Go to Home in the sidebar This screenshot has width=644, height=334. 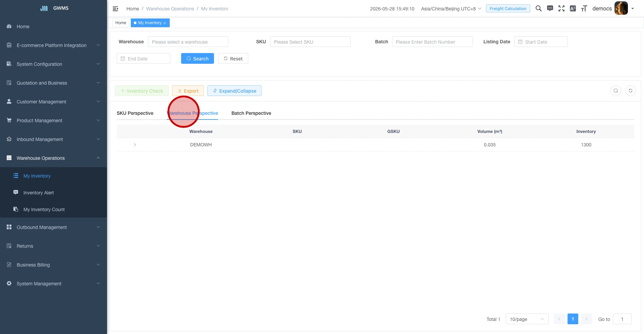(x=53, y=27)
